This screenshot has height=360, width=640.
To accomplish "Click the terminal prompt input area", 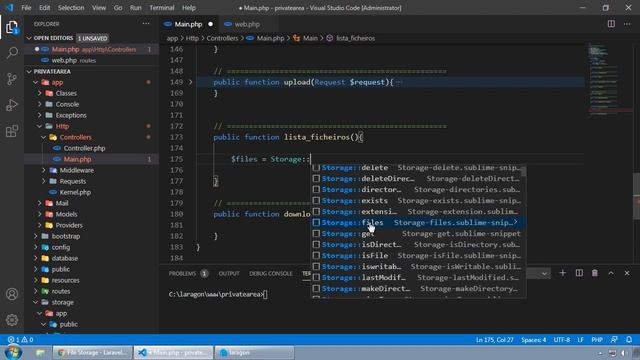I will [265, 294].
